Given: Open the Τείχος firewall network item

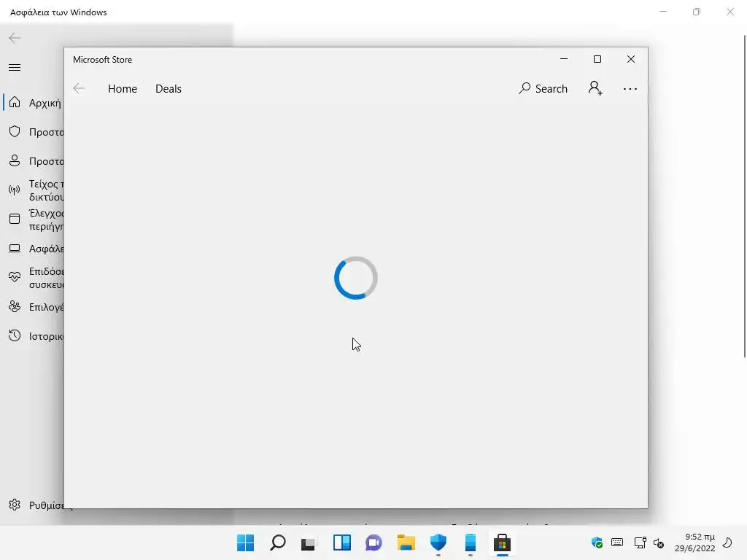Looking at the screenshot, I should pyautogui.click(x=34, y=190).
